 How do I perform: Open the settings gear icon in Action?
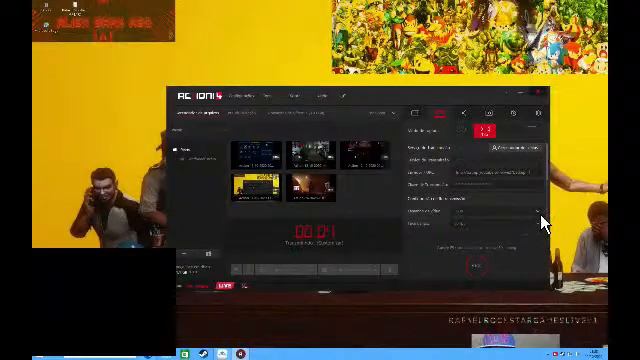[538, 113]
